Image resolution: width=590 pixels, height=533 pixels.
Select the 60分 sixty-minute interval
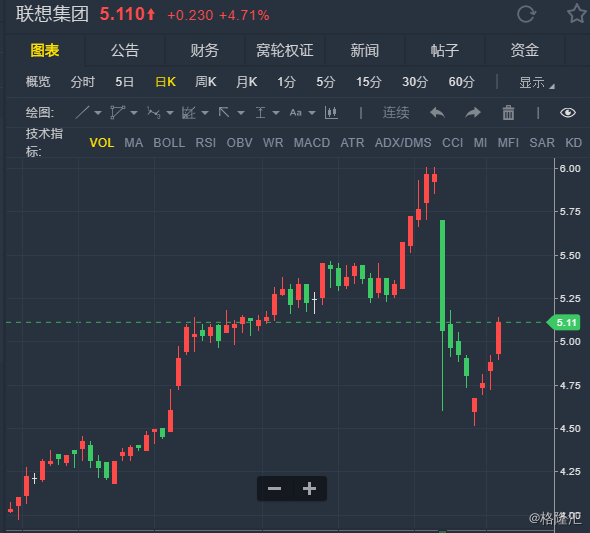point(461,82)
